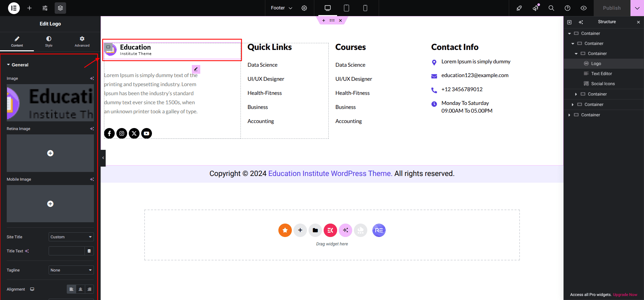Open the Footer document dropdown
Image resolution: width=644 pixels, height=300 pixels.
(282, 8)
